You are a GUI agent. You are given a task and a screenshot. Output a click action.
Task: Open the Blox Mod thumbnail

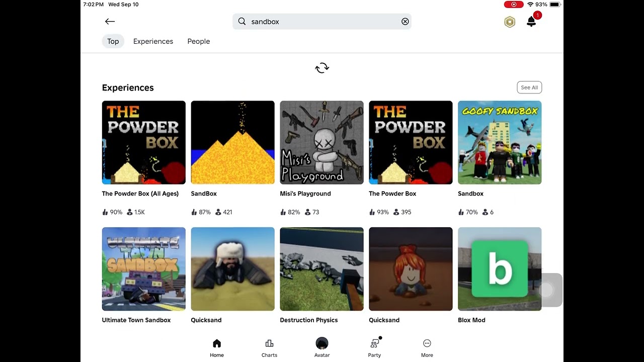click(500, 269)
